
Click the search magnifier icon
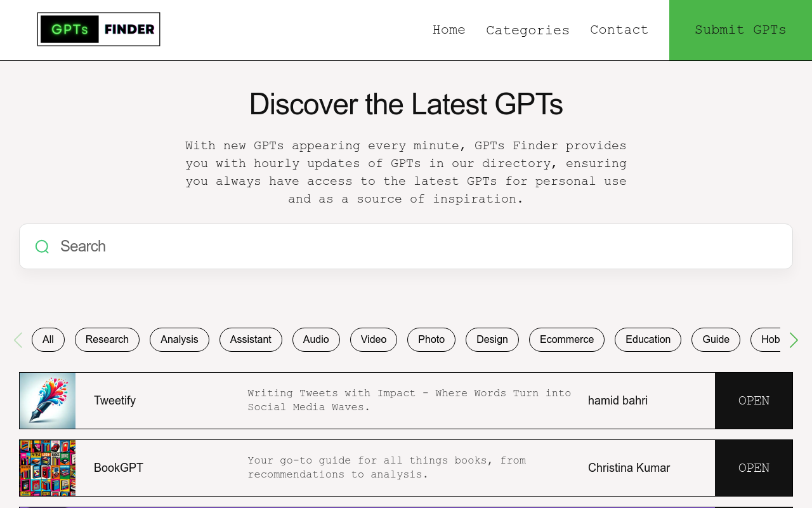pos(42,246)
